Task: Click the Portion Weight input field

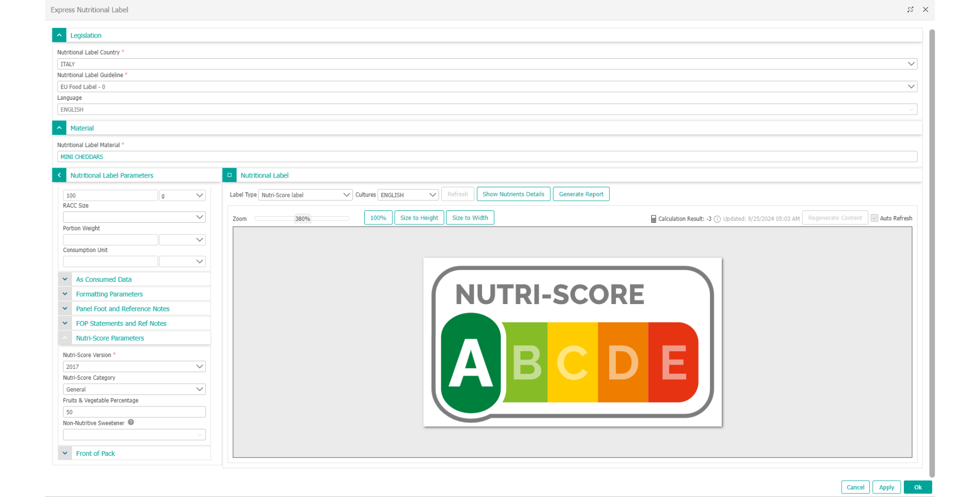Action: [110, 240]
